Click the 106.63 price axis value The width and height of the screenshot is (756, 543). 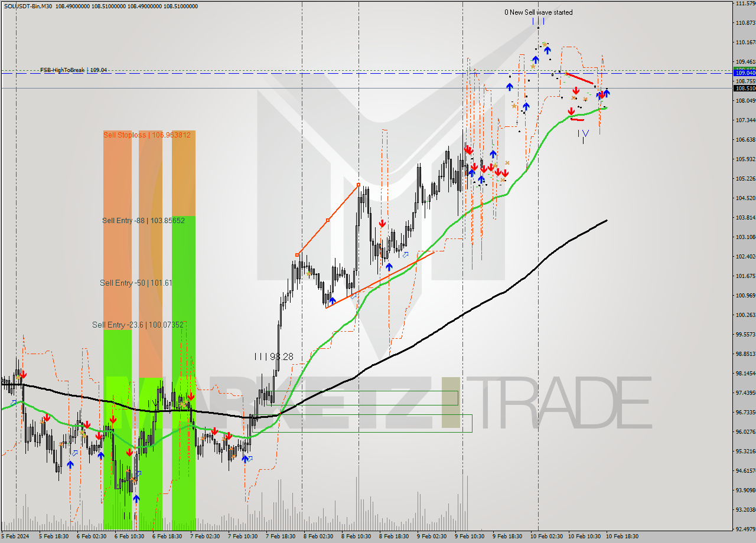pyautogui.click(x=745, y=140)
